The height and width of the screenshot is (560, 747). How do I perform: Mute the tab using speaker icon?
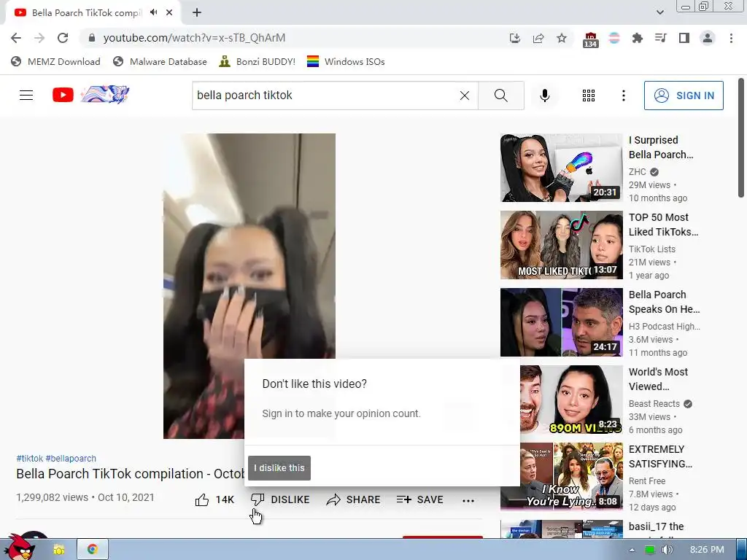point(153,12)
